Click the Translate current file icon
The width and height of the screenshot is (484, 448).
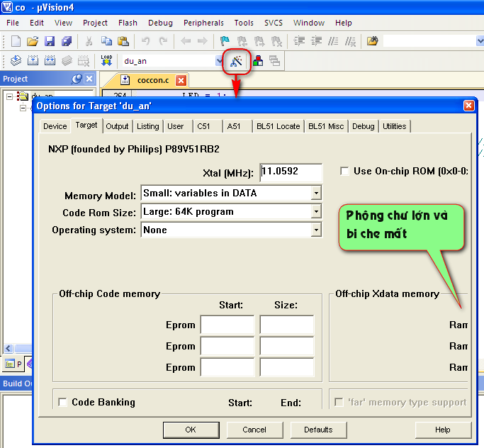point(16,60)
